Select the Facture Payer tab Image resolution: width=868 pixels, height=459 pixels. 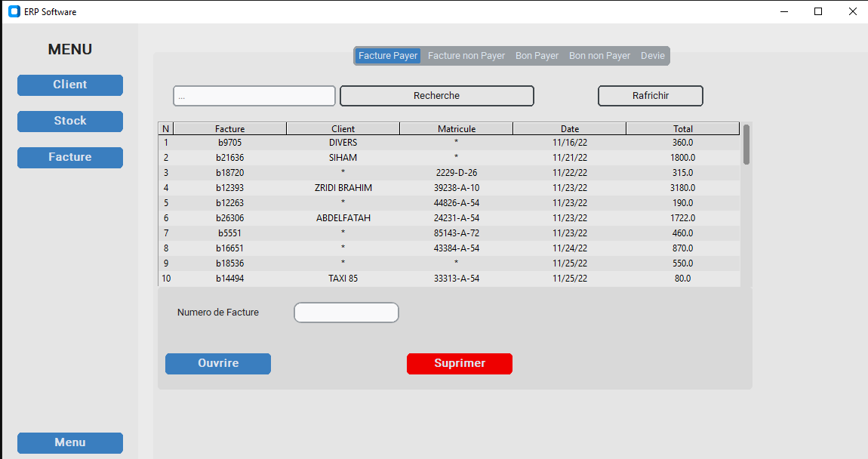(387, 55)
